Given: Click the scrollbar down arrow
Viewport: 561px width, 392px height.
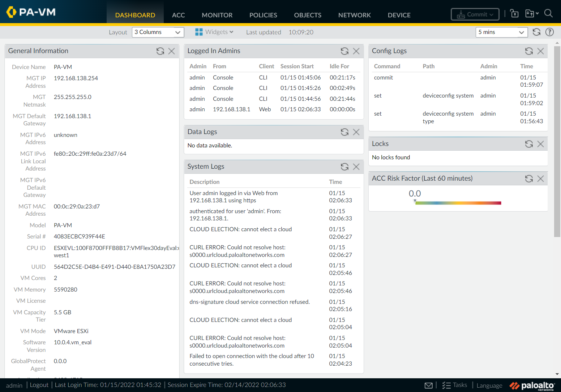Looking at the screenshot, I should tap(557, 374).
